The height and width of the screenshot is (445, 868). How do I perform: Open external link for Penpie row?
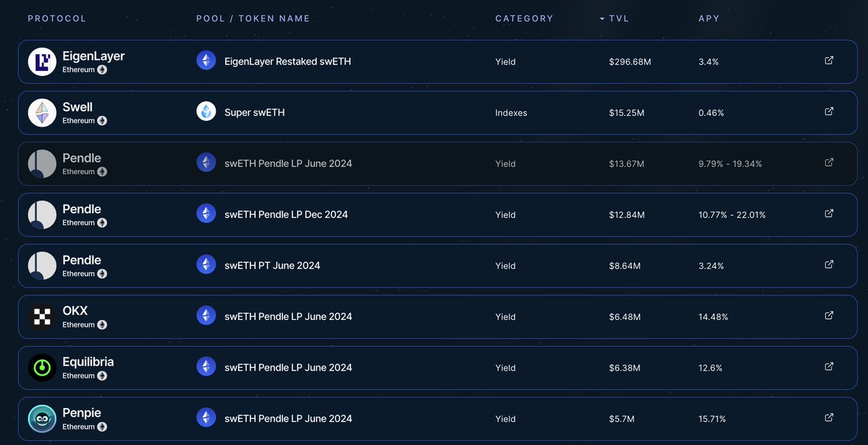tap(829, 418)
